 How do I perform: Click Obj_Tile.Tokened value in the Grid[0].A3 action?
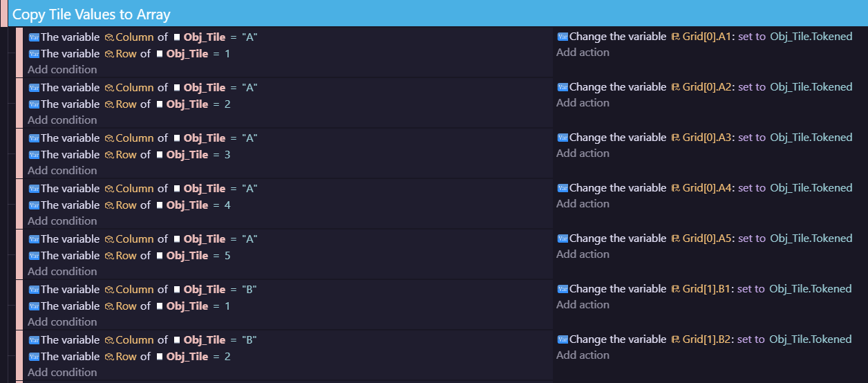pos(811,138)
